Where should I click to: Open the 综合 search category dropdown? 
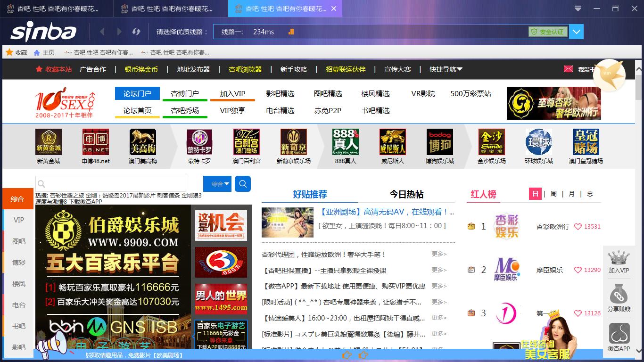tap(217, 184)
